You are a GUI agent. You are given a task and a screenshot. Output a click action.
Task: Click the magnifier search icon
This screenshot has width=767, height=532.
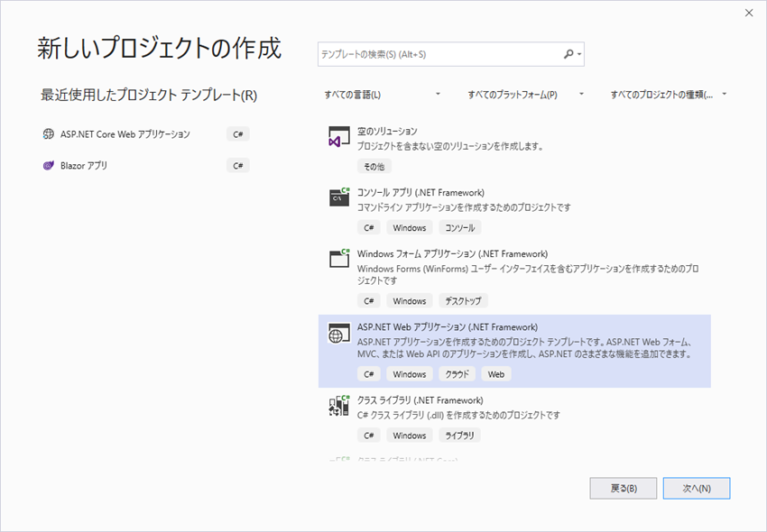568,54
